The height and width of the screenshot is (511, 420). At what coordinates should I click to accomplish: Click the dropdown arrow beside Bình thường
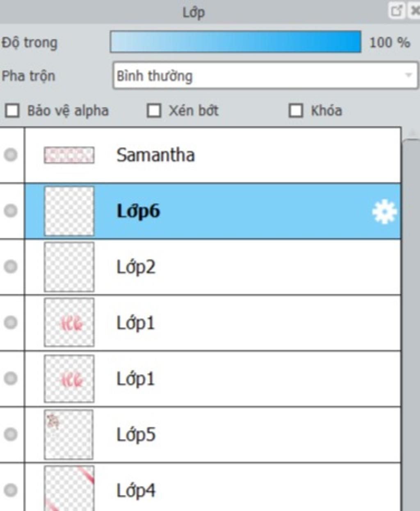click(408, 76)
